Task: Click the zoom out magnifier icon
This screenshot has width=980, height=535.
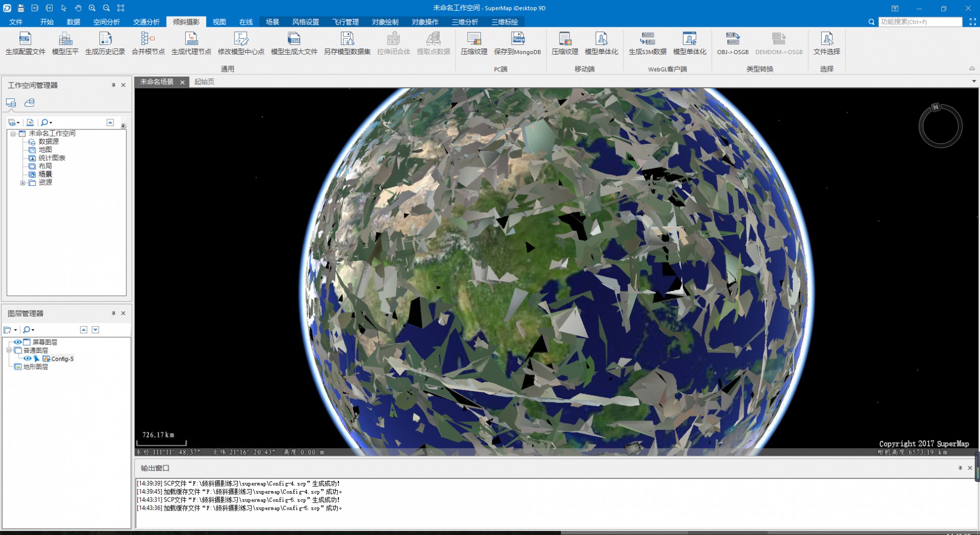Action: pos(106,8)
